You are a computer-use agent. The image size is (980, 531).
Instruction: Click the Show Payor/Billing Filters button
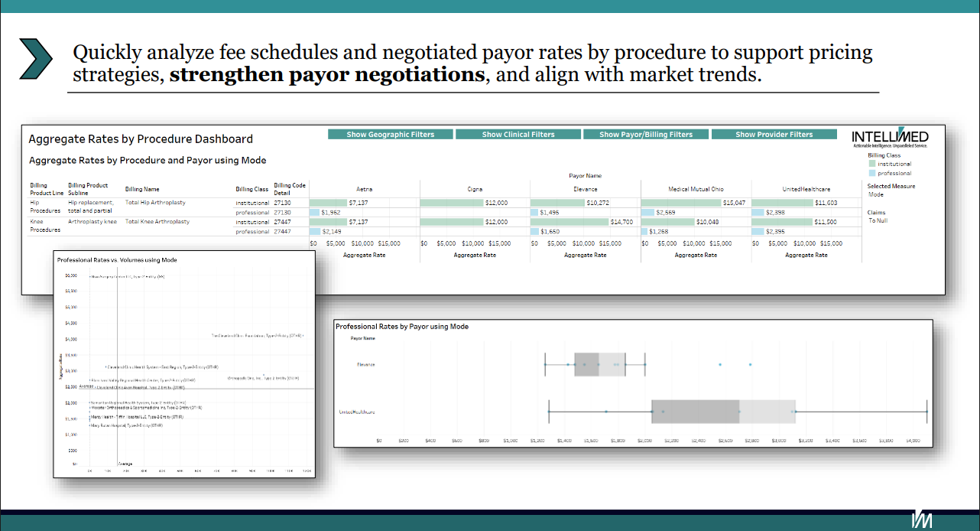click(646, 133)
